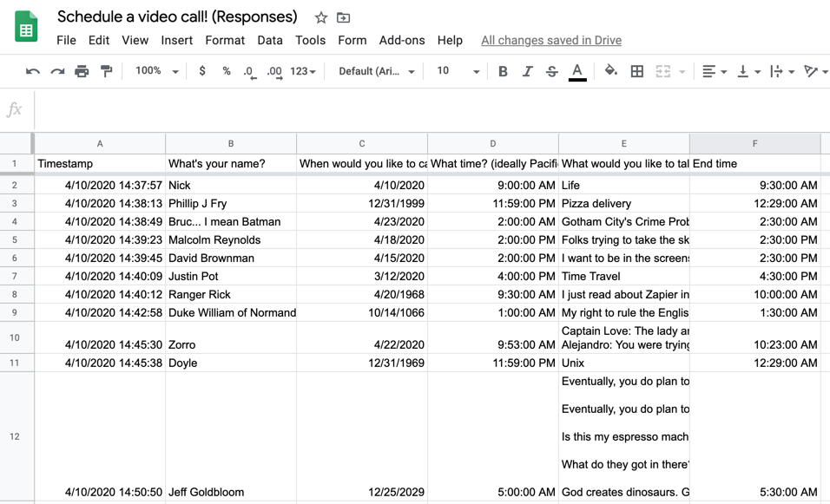Viewport: 830px width, 504px height.
Task: Select the End time header cell
Action: (x=754, y=163)
